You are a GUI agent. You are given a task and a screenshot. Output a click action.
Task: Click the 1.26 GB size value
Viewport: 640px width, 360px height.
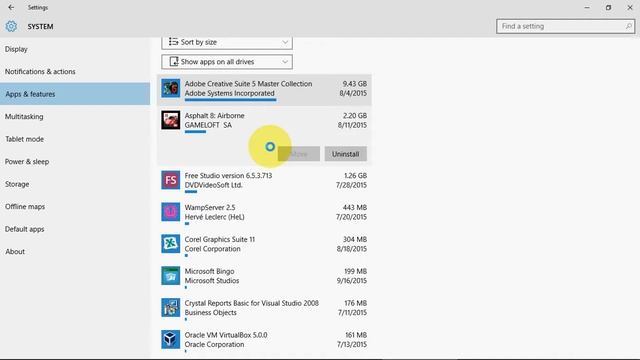[x=356, y=176]
